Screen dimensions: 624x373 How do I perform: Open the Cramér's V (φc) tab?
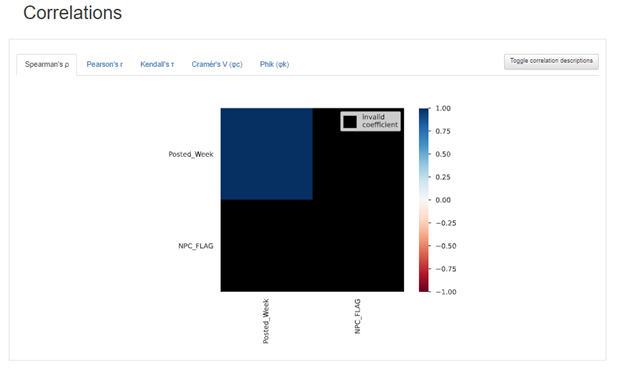pyautogui.click(x=217, y=64)
